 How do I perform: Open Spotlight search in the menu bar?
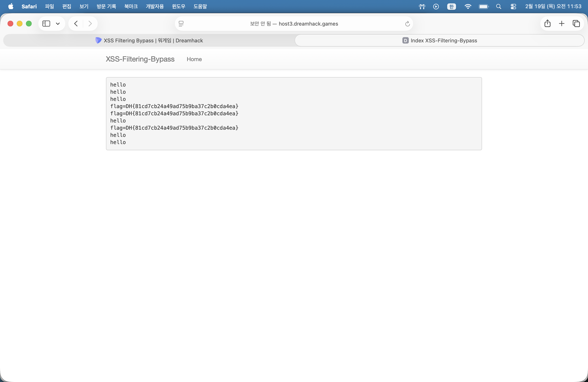(x=499, y=6)
